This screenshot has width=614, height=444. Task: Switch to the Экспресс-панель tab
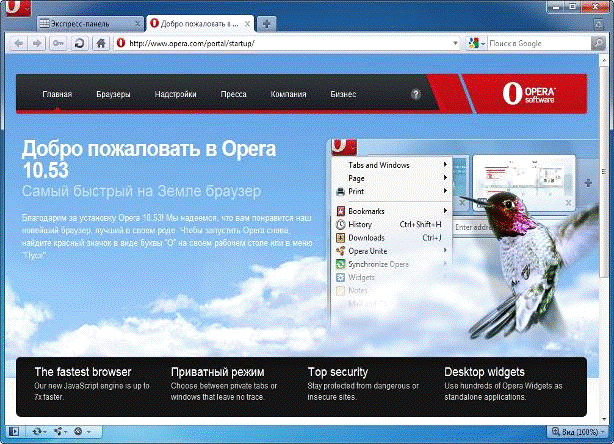point(90,22)
